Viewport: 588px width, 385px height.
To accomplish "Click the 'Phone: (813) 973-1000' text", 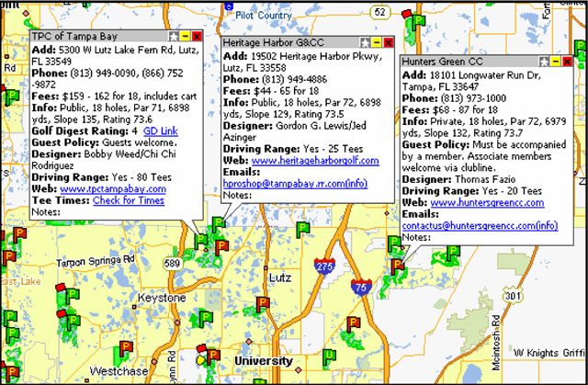I will point(454,98).
